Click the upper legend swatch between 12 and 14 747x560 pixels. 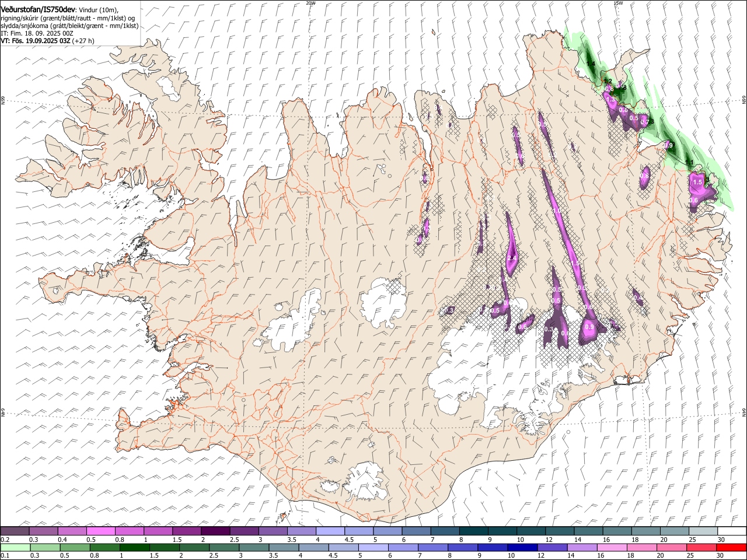pyautogui.click(x=560, y=531)
